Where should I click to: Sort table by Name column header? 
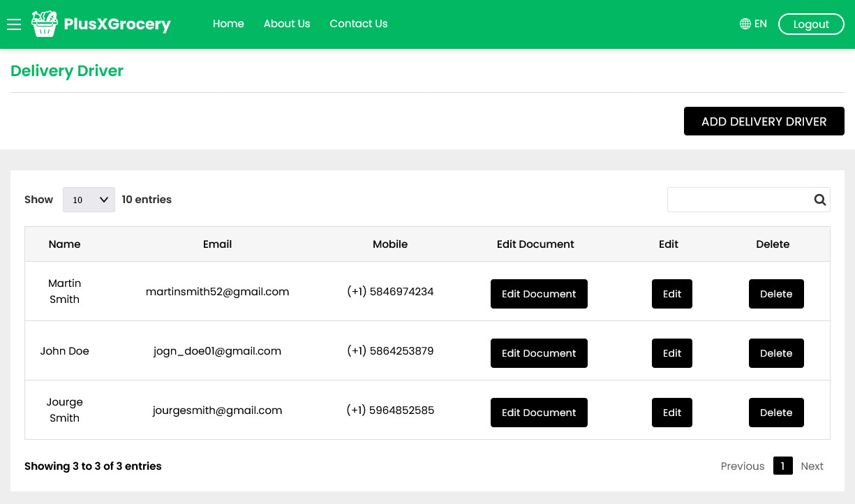[x=64, y=244]
